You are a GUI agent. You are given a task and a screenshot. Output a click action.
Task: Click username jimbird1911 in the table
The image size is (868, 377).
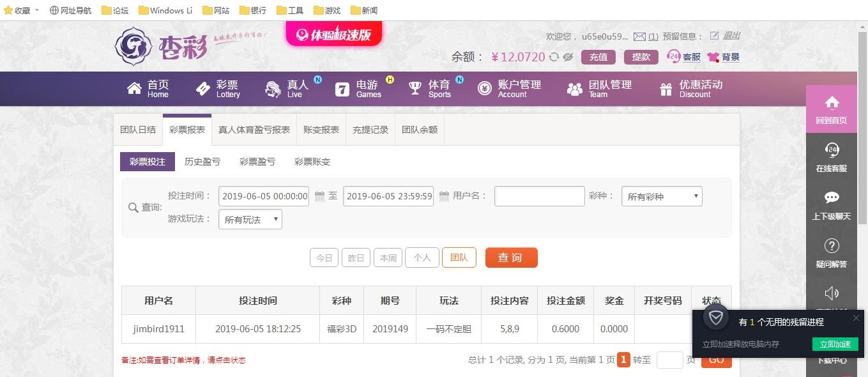[158, 329]
